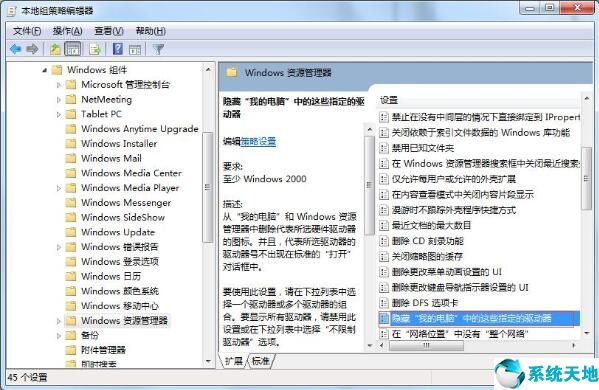Image resolution: width=599 pixels, height=390 pixels.
Task: Click the Windows 资源管理器 header folder icon
Action: 232,72
